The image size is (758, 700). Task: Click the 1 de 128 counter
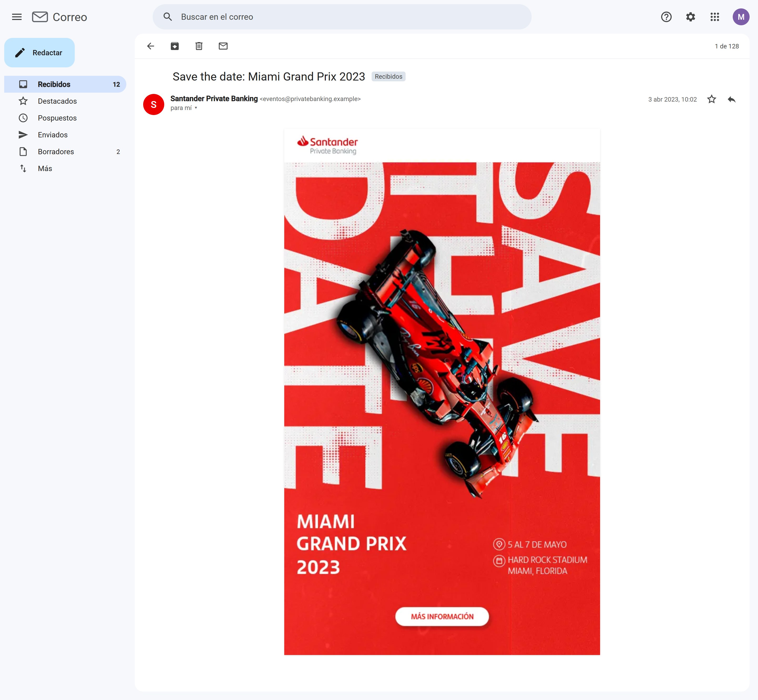tap(727, 46)
